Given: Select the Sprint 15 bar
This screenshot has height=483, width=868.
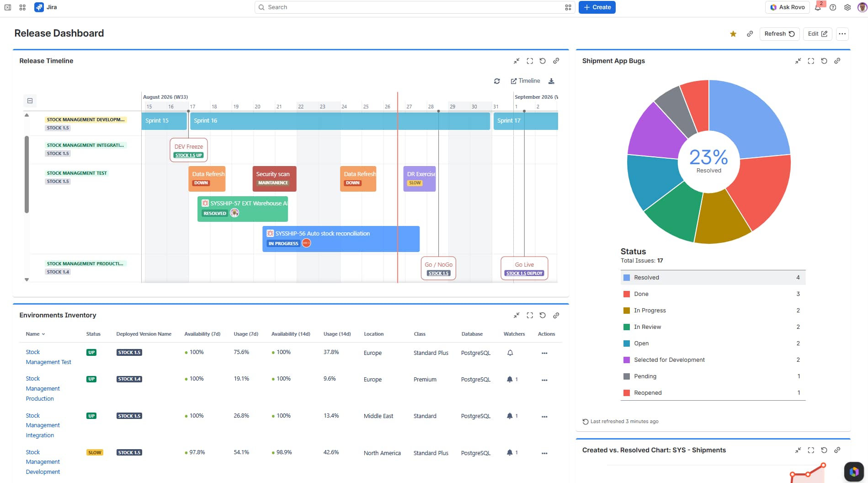Looking at the screenshot, I should pyautogui.click(x=164, y=121).
